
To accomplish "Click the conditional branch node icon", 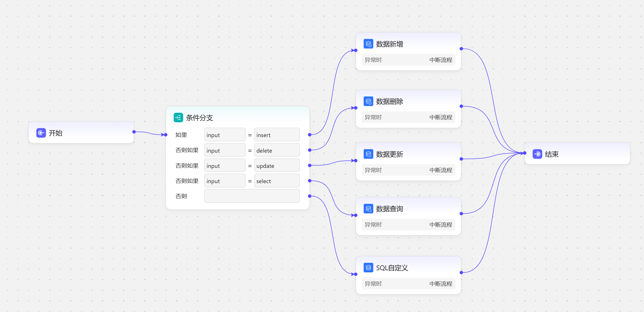I will tap(178, 118).
